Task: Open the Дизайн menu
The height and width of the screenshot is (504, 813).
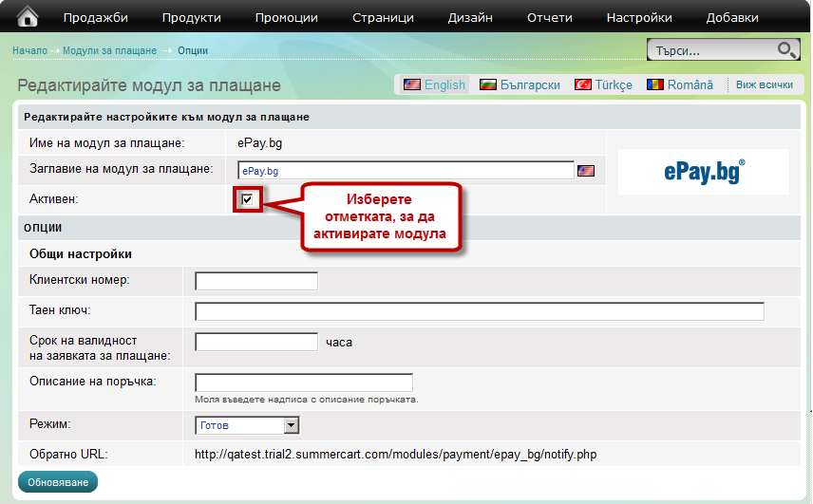Action: point(469,17)
